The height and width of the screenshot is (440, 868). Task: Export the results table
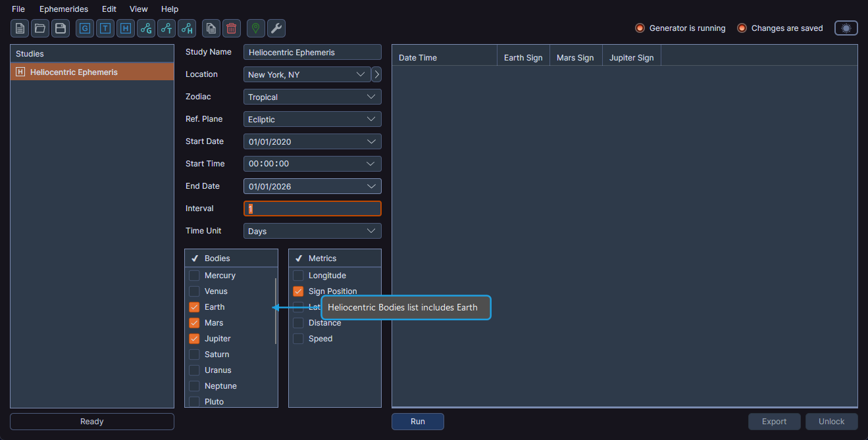point(774,421)
